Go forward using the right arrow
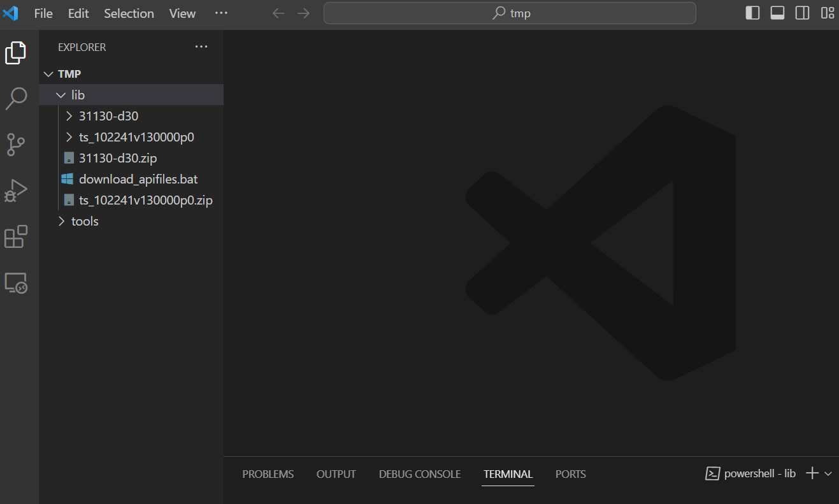 (303, 13)
